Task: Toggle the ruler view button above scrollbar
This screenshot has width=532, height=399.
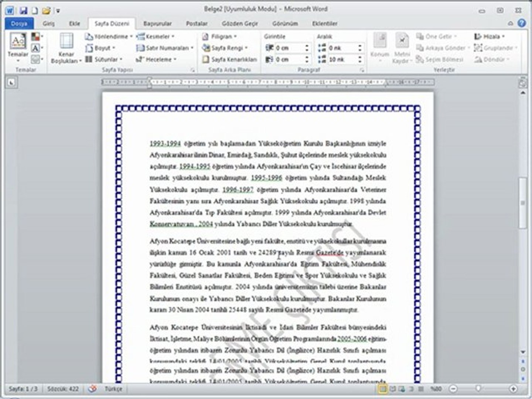Action: pos(522,82)
